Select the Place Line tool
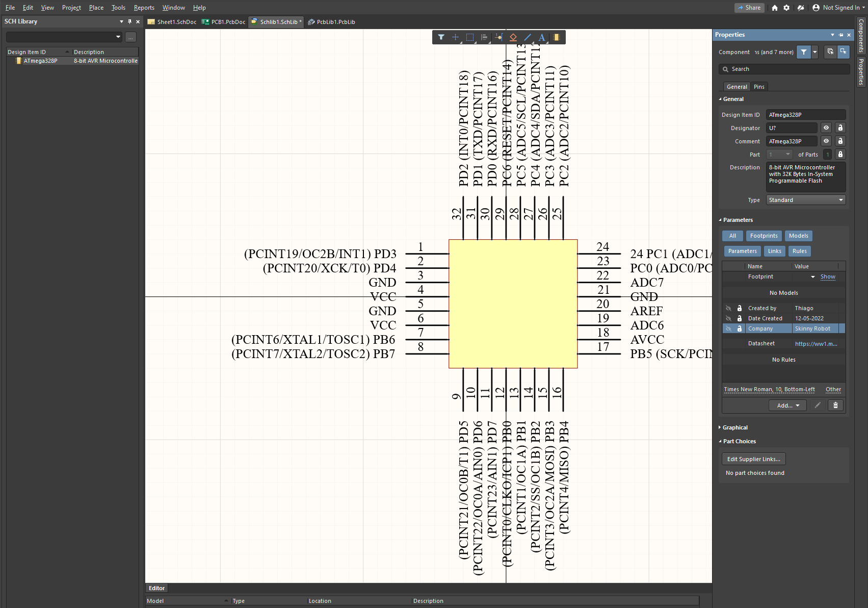 point(528,37)
